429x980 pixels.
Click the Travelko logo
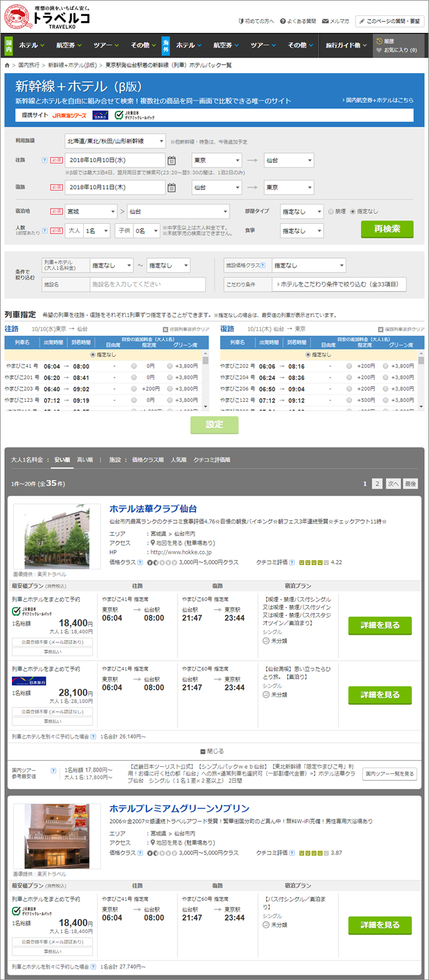coord(46,16)
